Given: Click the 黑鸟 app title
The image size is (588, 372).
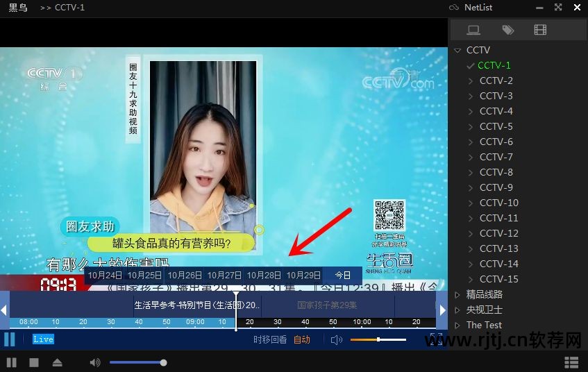Looking at the screenshot, I should click(17, 8).
